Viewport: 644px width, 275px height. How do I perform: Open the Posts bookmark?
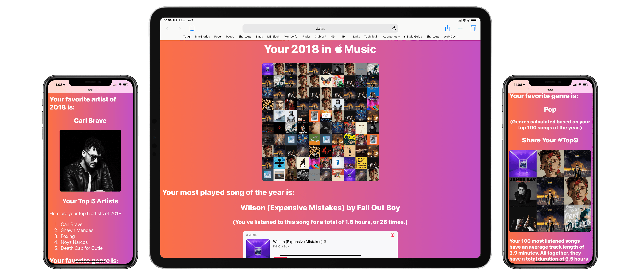(x=218, y=36)
